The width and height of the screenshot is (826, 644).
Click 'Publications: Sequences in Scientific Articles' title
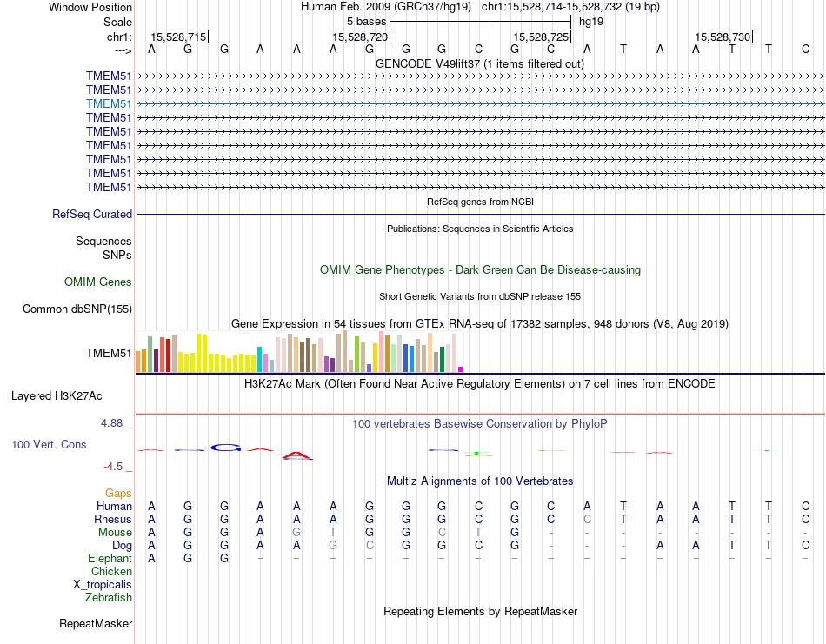click(480, 229)
